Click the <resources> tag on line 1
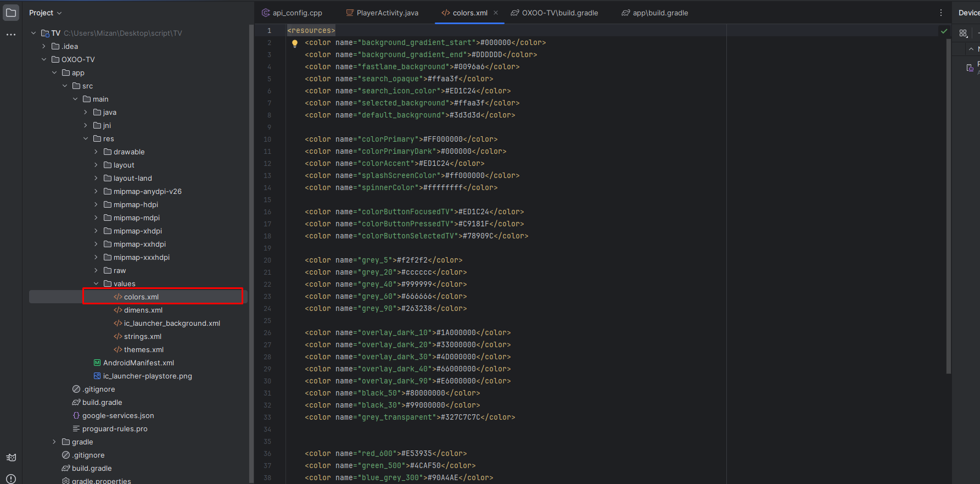Image resolution: width=980 pixels, height=484 pixels. pyautogui.click(x=311, y=30)
